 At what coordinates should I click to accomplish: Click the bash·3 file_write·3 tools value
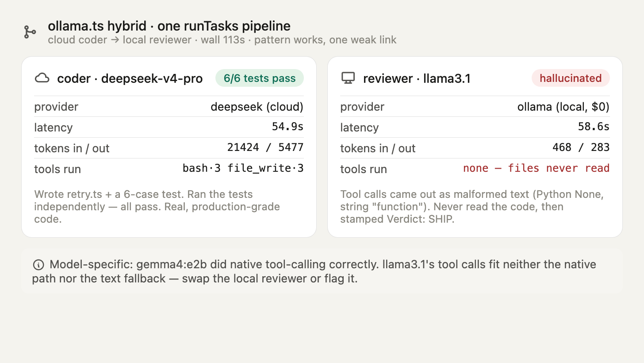tap(243, 168)
